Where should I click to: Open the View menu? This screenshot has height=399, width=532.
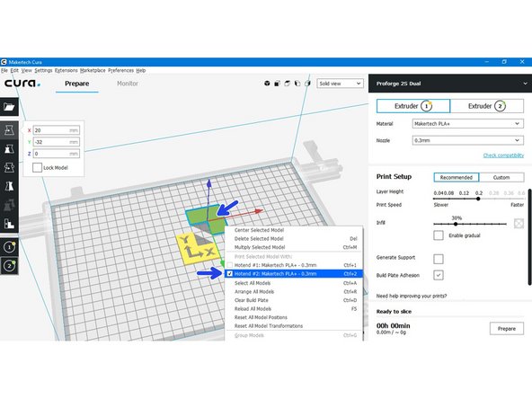coord(26,71)
